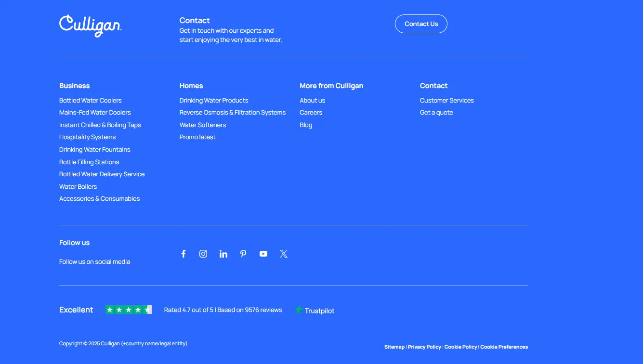Click the Follow us heading
The height and width of the screenshot is (364, 643).
coord(75,243)
